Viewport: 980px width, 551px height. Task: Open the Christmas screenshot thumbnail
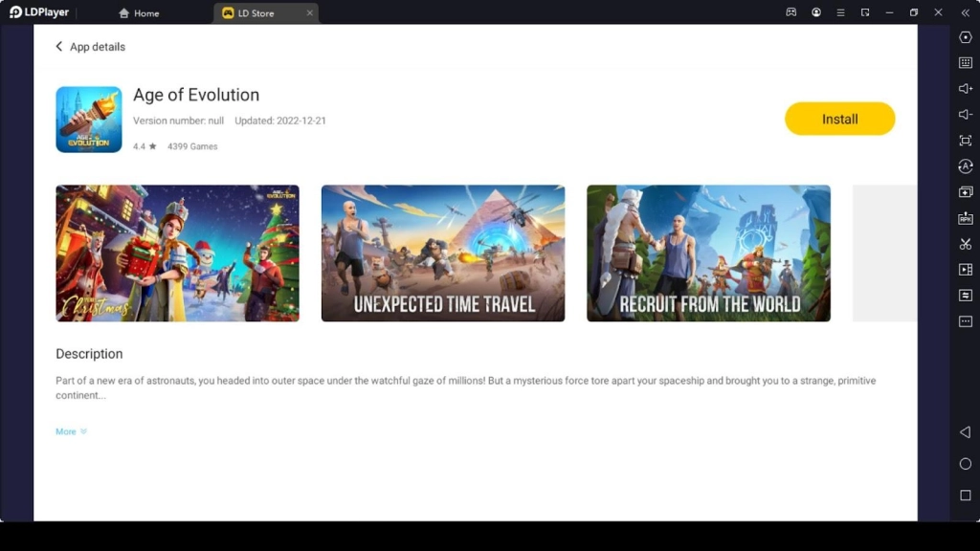[x=177, y=253]
